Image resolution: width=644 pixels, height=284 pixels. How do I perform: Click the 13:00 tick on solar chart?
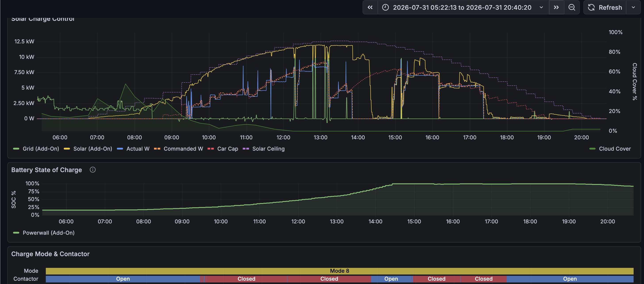tap(320, 137)
